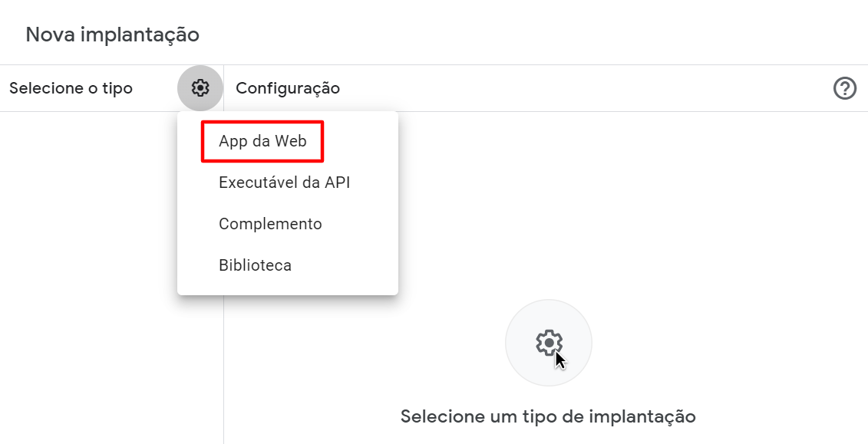
Task: Select the Complemento deployment type
Action: [x=270, y=224]
